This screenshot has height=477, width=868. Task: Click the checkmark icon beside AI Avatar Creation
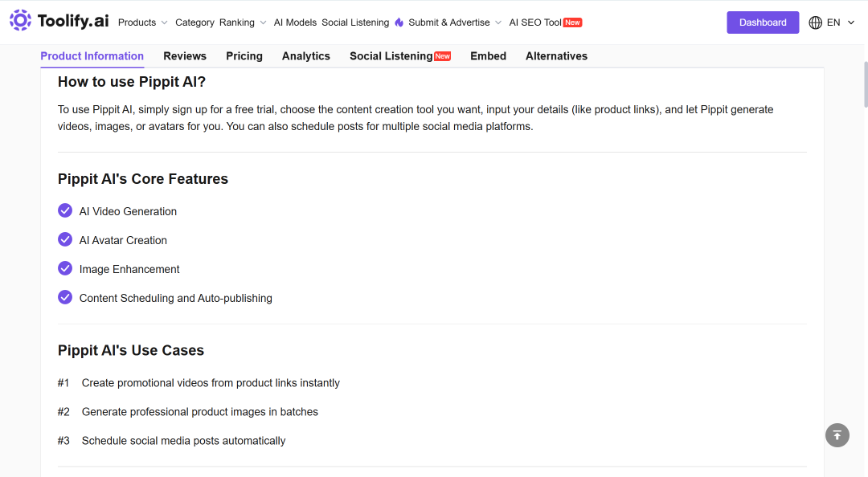tap(65, 239)
